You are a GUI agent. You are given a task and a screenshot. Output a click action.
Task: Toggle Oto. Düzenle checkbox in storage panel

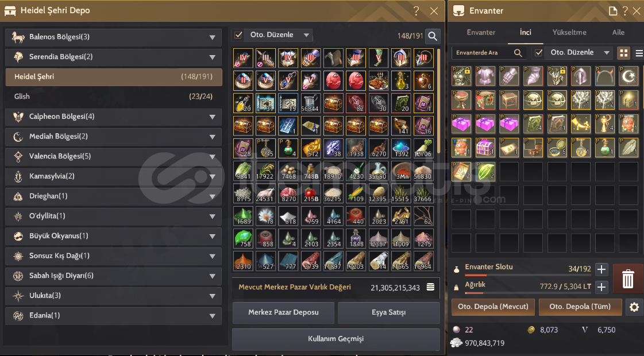pyautogui.click(x=238, y=35)
